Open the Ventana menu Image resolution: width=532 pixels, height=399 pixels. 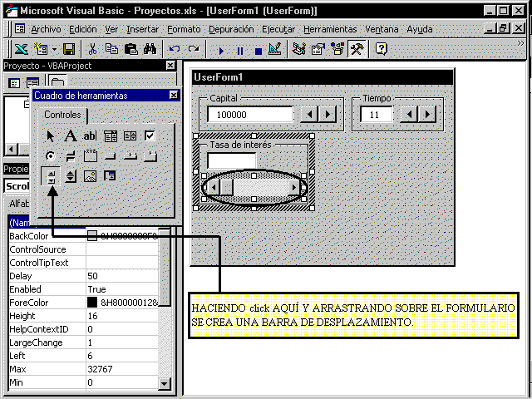382,30
